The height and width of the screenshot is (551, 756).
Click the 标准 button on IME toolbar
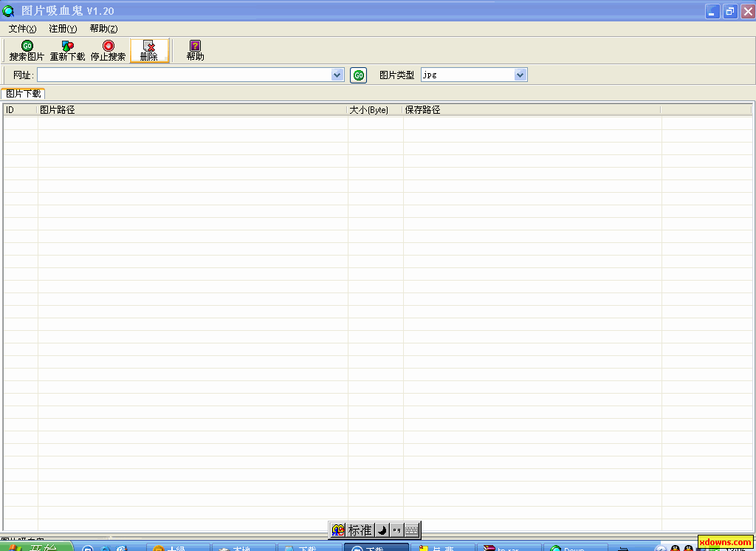click(360, 530)
